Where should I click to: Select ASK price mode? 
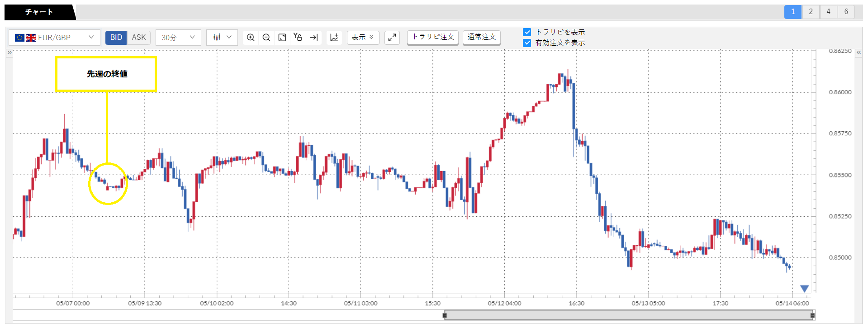tap(139, 38)
